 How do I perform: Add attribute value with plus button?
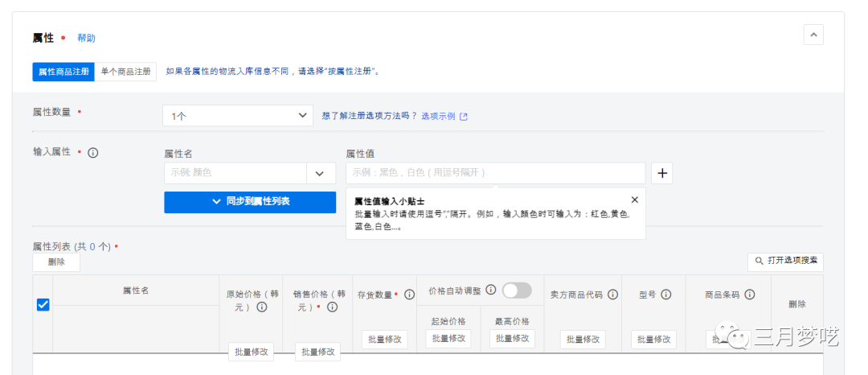click(662, 173)
